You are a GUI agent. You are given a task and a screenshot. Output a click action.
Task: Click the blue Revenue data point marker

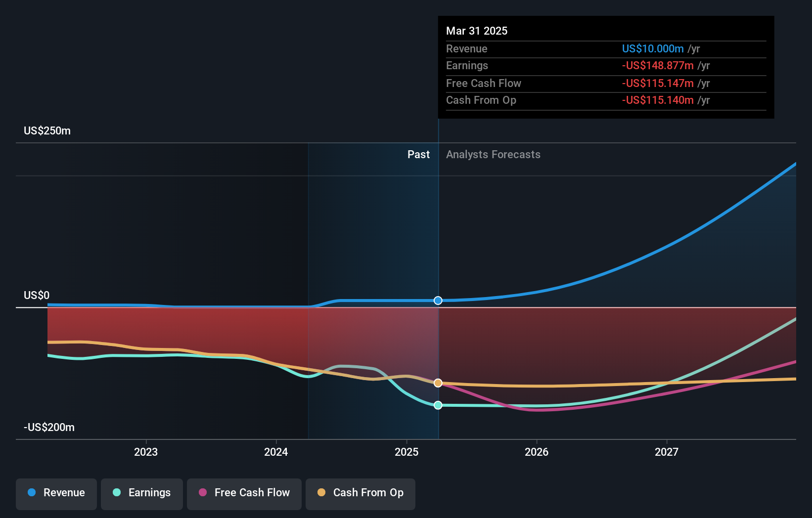coord(438,301)
